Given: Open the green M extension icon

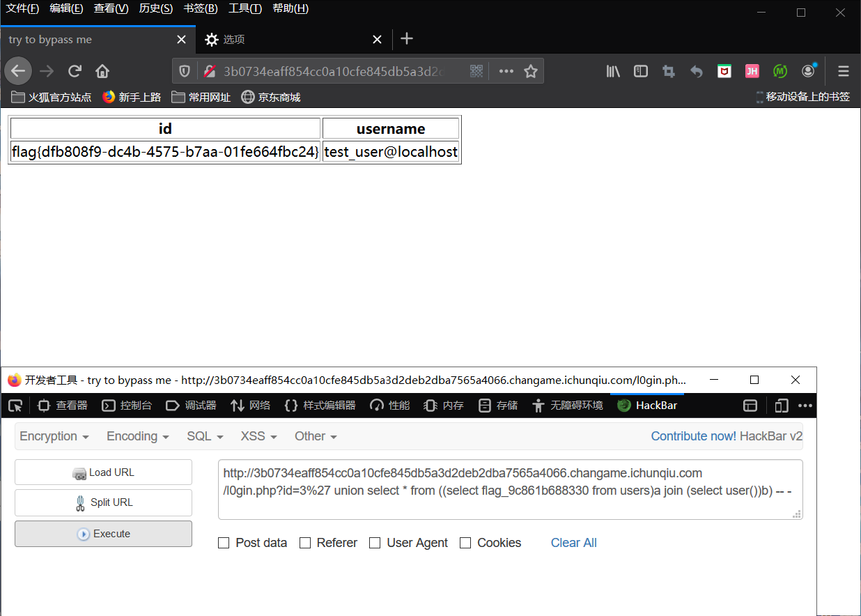Looking at the screenshot, I should [x=780, y=71].
